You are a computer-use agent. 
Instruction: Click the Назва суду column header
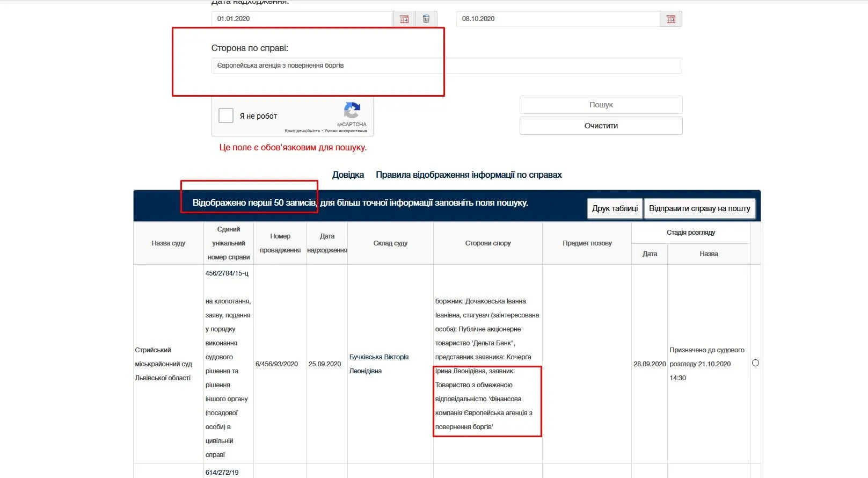[168, 243]
